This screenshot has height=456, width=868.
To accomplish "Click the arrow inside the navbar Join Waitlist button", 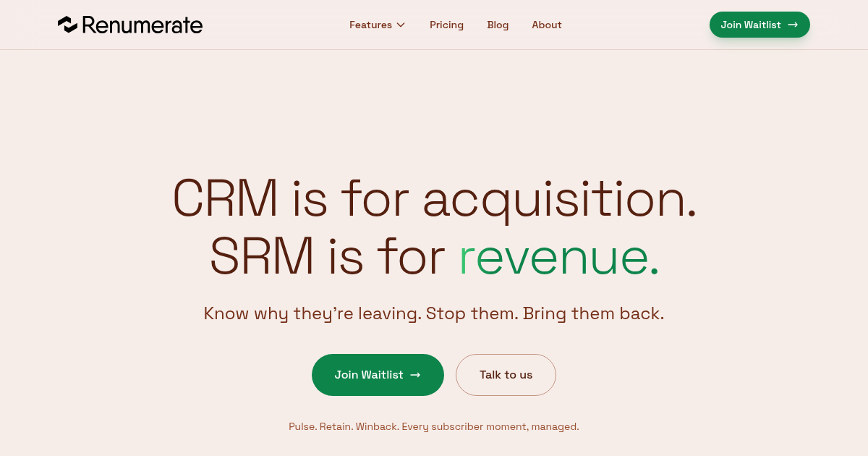I will [x=793, y=25].
